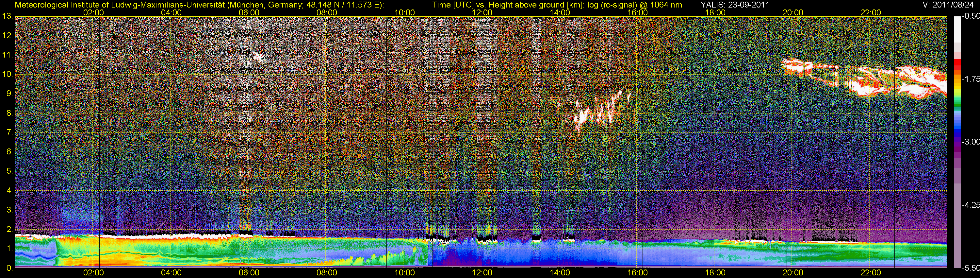Click 04:00 on the top time axis
The width and height of the screenshot is (980, 278).
(171, 12)
